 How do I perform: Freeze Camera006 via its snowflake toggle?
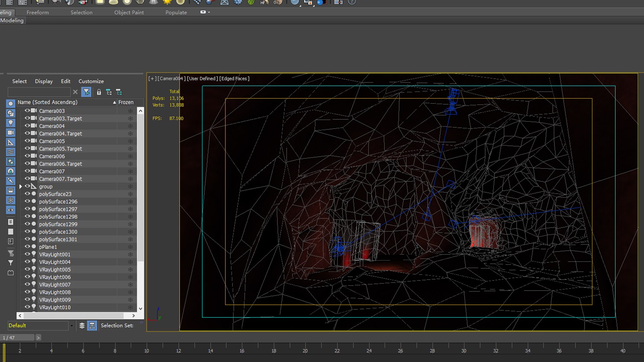pos(130,156)
